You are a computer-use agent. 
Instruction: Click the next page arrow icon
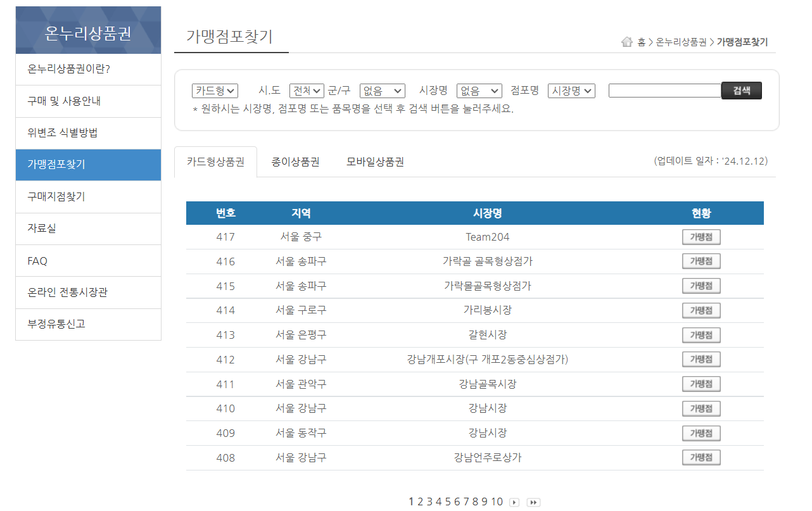514,502
